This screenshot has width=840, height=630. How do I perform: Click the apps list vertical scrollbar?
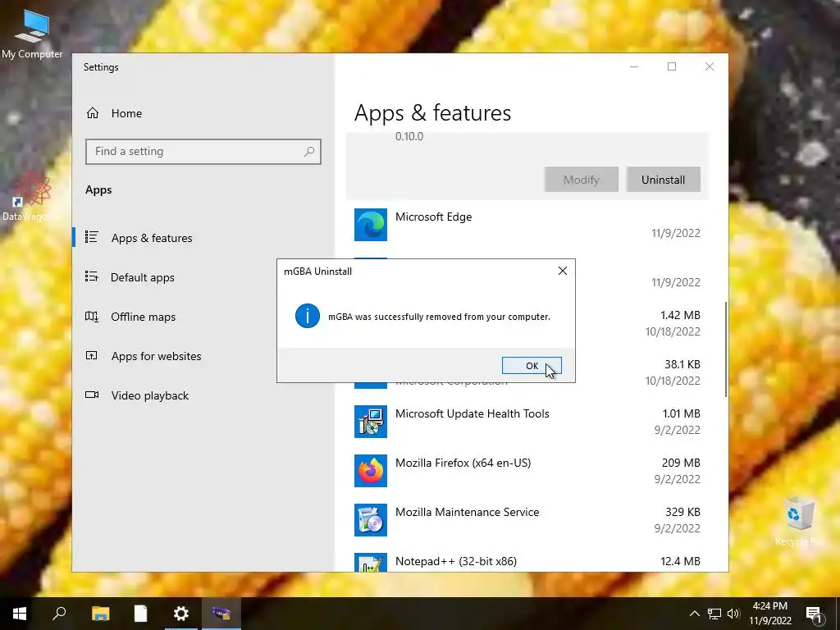click(x=726, y=349)
